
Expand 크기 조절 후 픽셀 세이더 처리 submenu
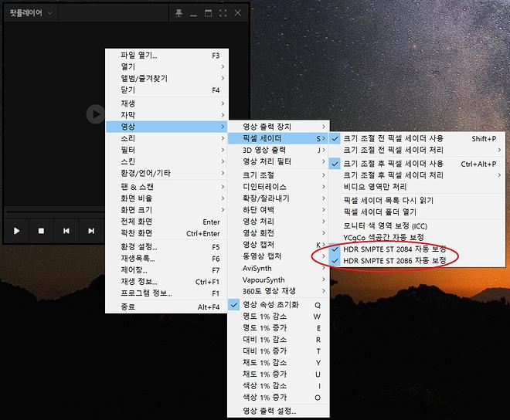point(417,175)
